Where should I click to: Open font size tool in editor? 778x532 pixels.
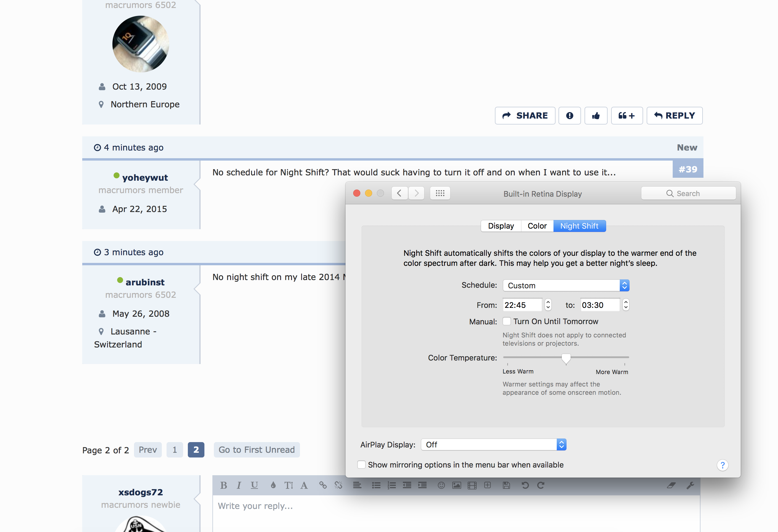coord(288,485)
